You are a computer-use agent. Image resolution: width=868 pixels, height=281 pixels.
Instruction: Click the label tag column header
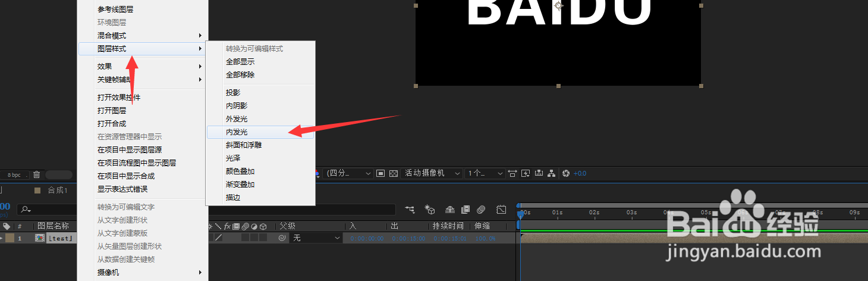pyautogui.click(x=7, y=226)
